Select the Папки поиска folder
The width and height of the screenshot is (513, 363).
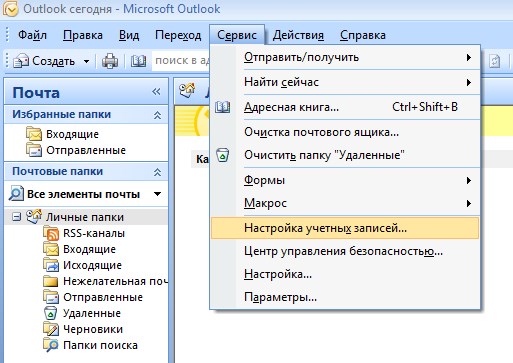(100, 345)
